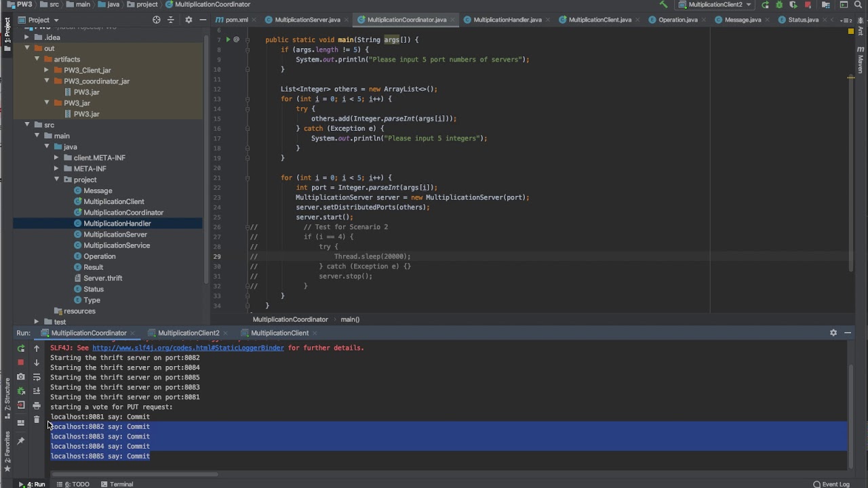Select MultiplicationService in the project tree

pyautogui.click(x=117, y=245)
